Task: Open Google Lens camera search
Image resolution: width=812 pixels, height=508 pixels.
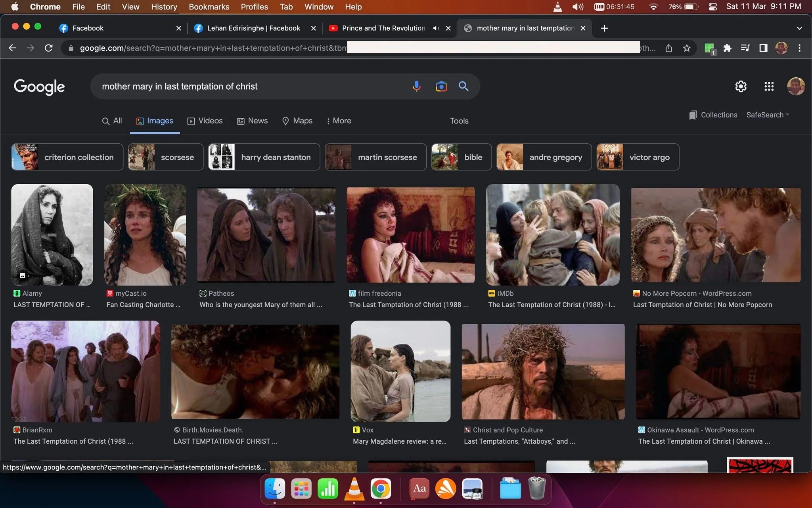Action: (x=441, y=86)
